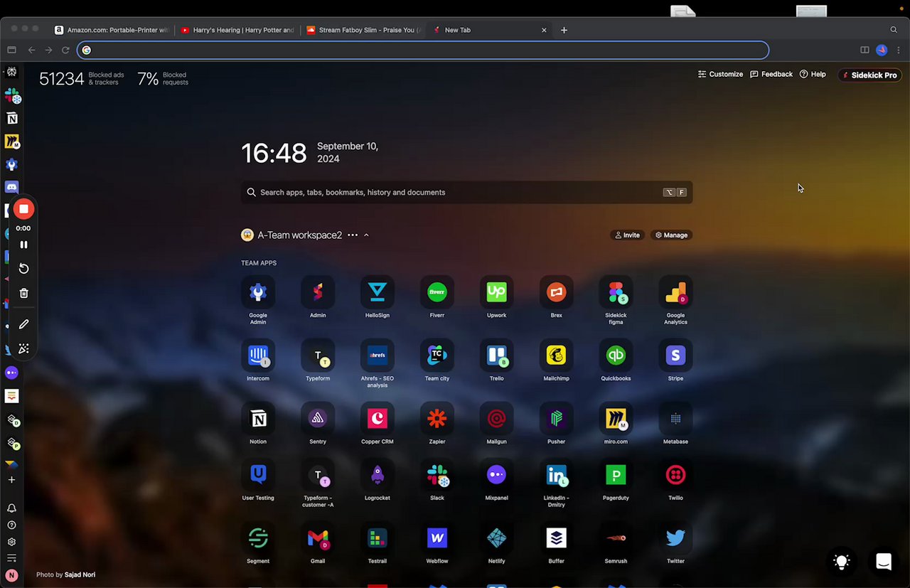The width and height of the screenshot is (910, 588).
Task: Open the Zapier app
Action: [x=437, y=419]
